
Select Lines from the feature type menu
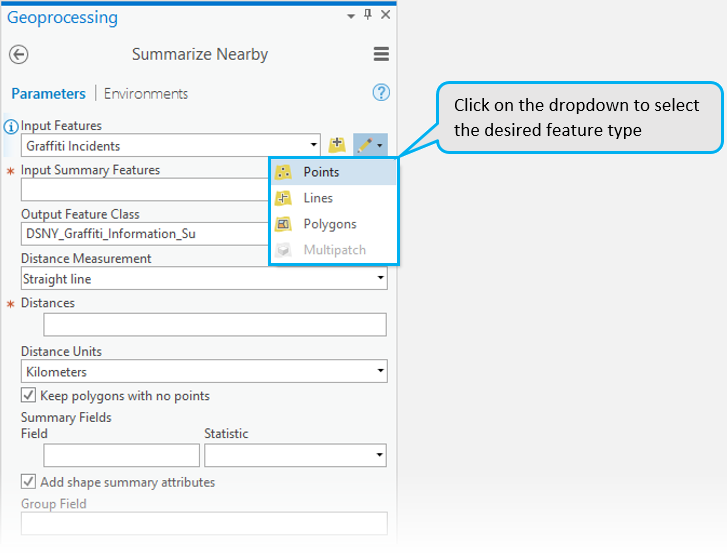[318, 198]
